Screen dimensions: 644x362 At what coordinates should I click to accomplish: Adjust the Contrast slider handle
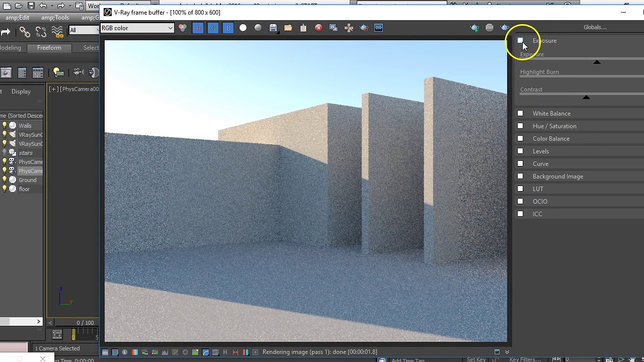click(x=586, y=97)
